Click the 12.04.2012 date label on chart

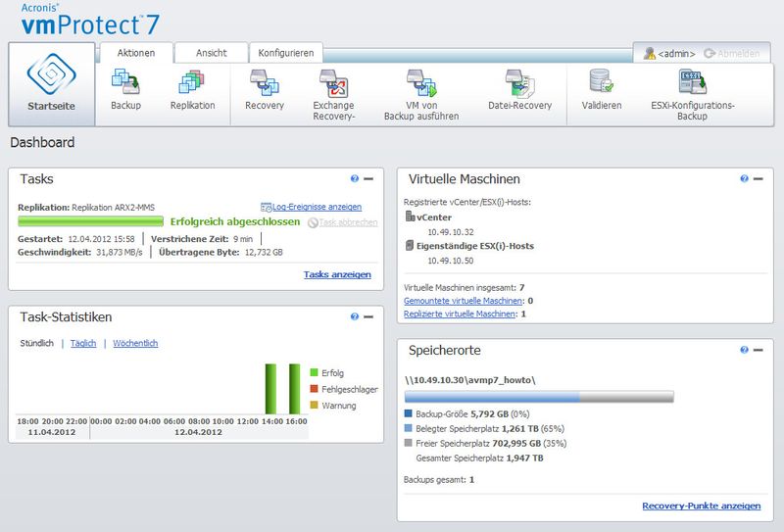pyautogui.click(x=198, y=432)
